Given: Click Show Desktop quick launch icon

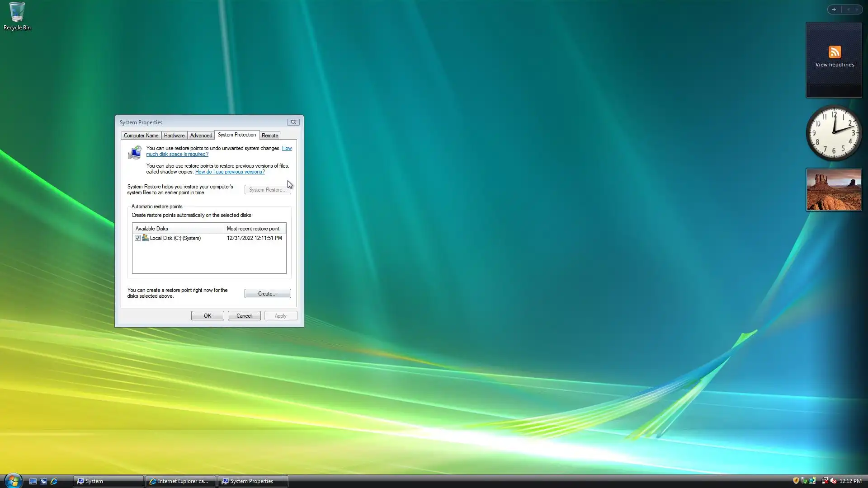Looking at the screenshot, I should pos(33,481).
